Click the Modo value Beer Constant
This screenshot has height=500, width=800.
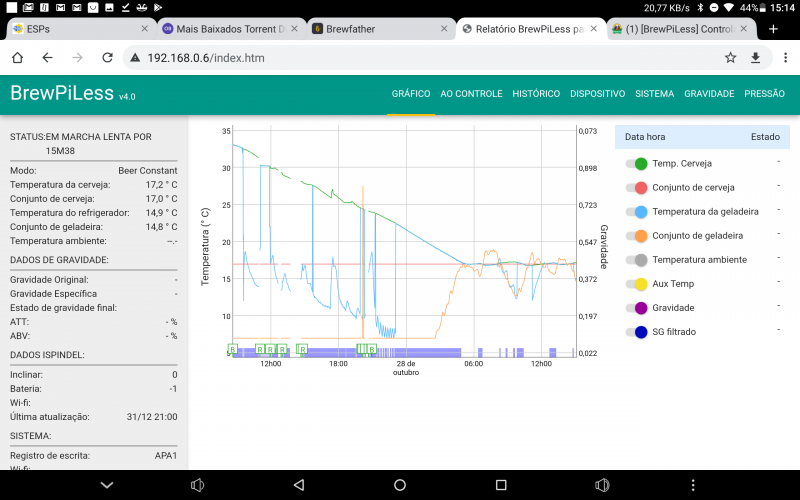coord(148,170)
